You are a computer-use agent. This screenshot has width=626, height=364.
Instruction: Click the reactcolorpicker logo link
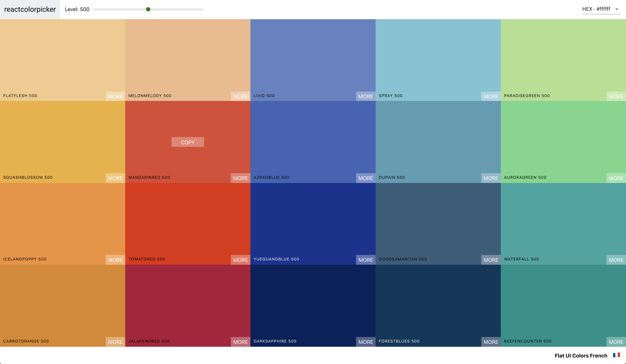coord(30,9)
